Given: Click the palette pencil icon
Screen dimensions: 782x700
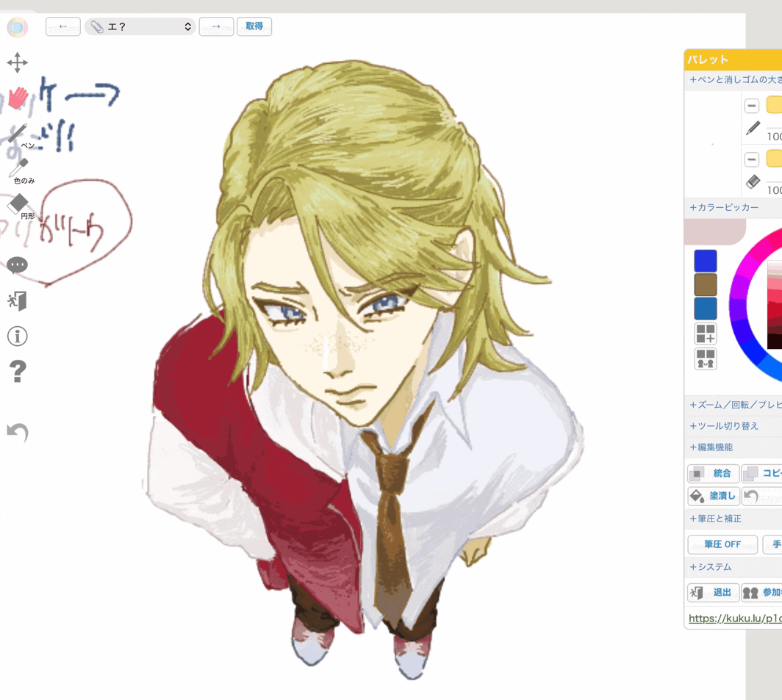Looking at the screenshot, I should pos(753,128).
